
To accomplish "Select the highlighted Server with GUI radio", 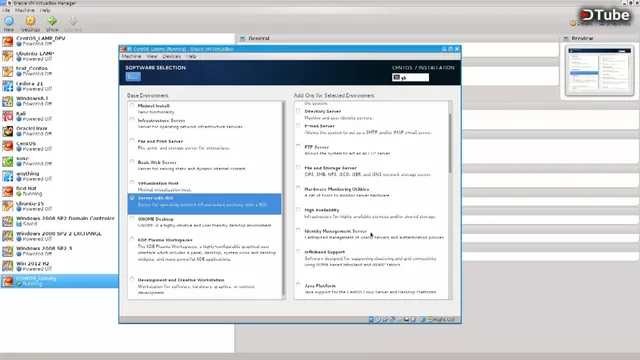I will pyautogui.click(x=132, y=198).
